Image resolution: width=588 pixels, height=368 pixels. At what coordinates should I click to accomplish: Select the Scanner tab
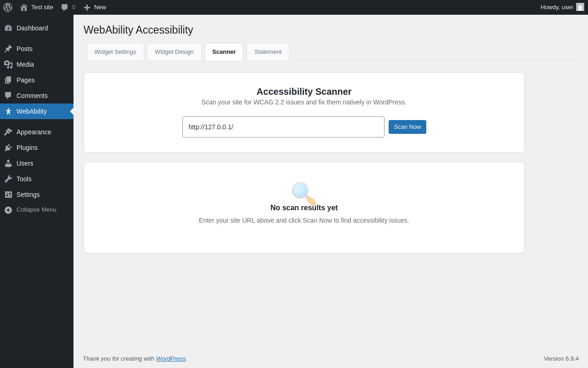[x=224, y=52]
